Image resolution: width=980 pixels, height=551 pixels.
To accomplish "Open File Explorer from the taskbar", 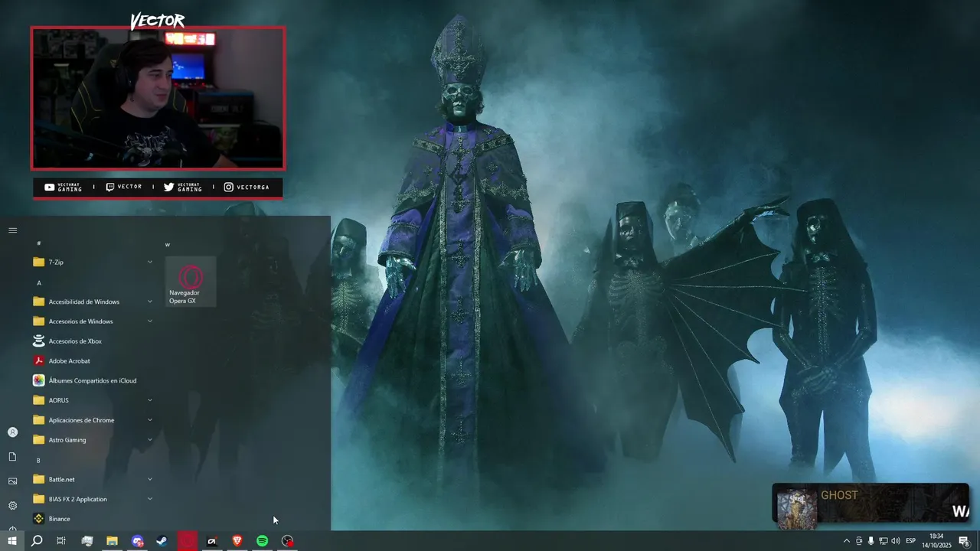I will pyautogui.click(x=112, y=541).
